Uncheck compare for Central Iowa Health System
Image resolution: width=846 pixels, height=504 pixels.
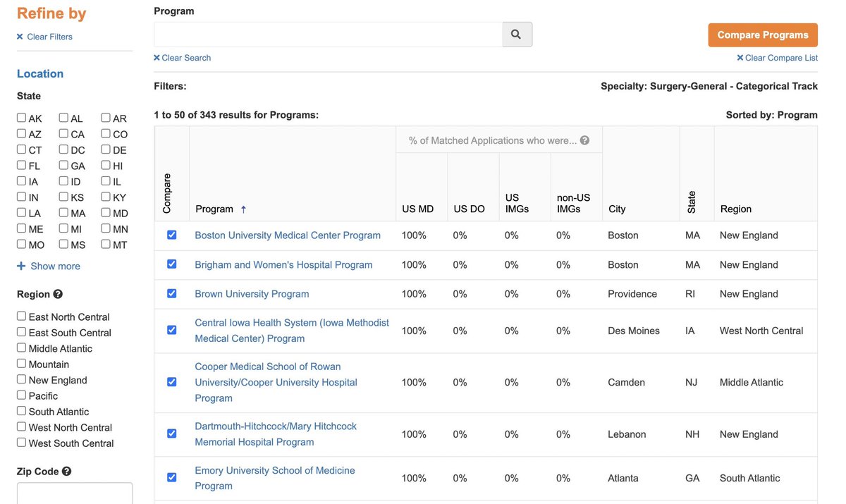172,330
